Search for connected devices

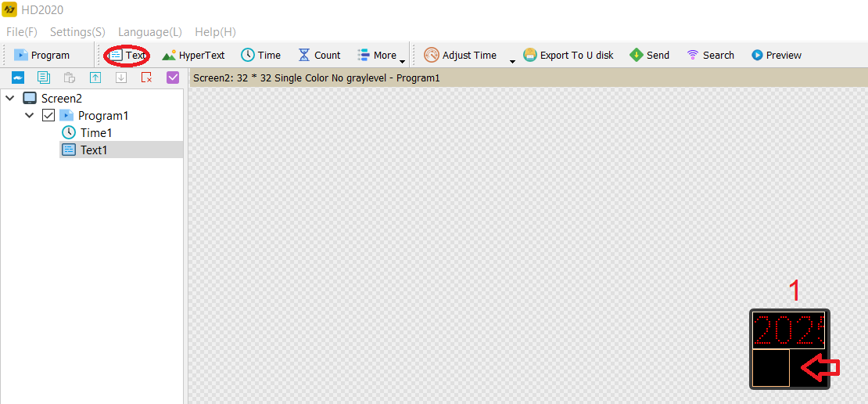710,56
